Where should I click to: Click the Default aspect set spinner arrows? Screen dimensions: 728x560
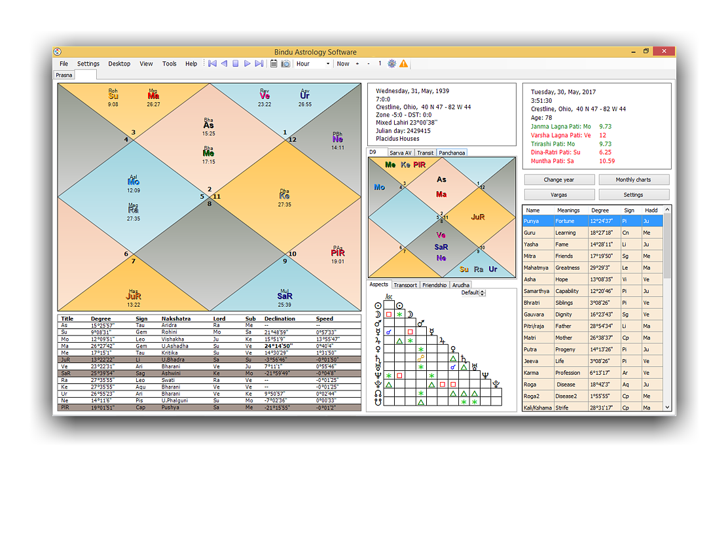point(482,293)
